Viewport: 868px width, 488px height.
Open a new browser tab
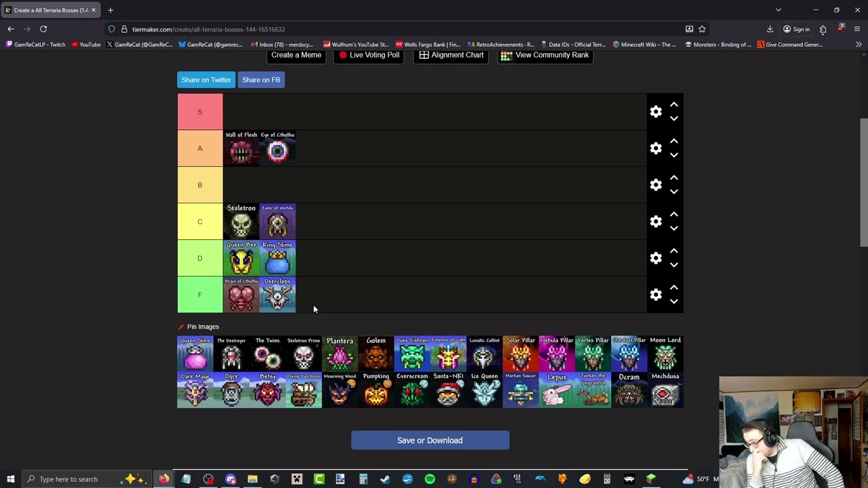[x=111, y=10]
